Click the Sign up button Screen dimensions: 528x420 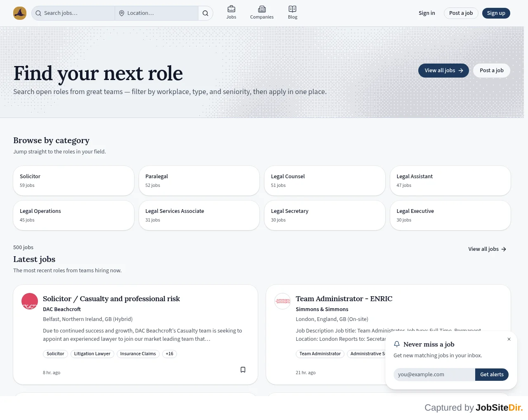[496, 13]
